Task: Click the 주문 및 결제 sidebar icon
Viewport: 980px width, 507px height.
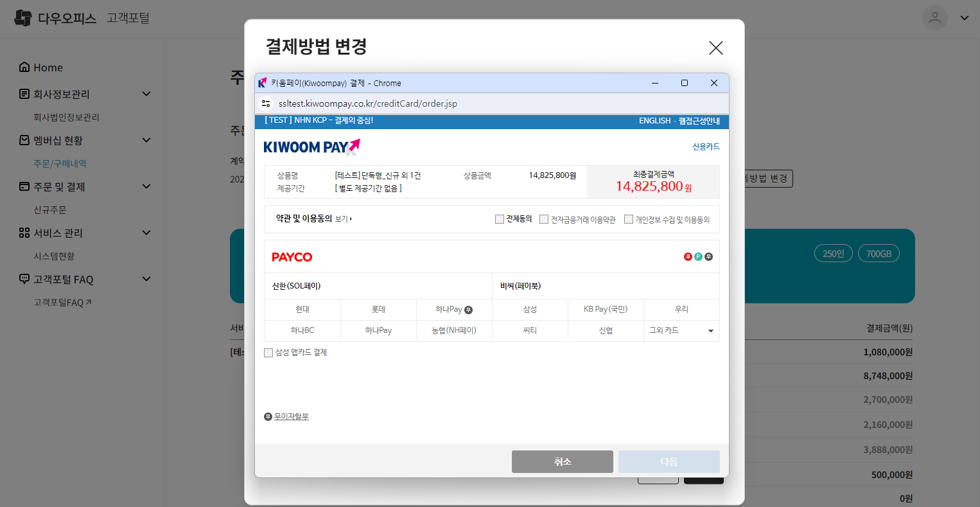Action: pyautogui.click(x=24, y=187)
